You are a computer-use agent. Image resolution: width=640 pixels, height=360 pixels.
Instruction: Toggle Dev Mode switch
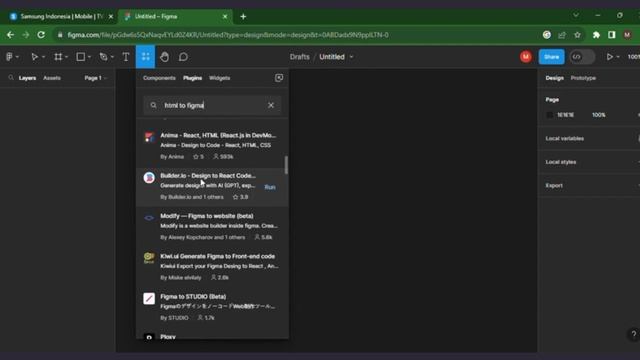click(582, 57)
